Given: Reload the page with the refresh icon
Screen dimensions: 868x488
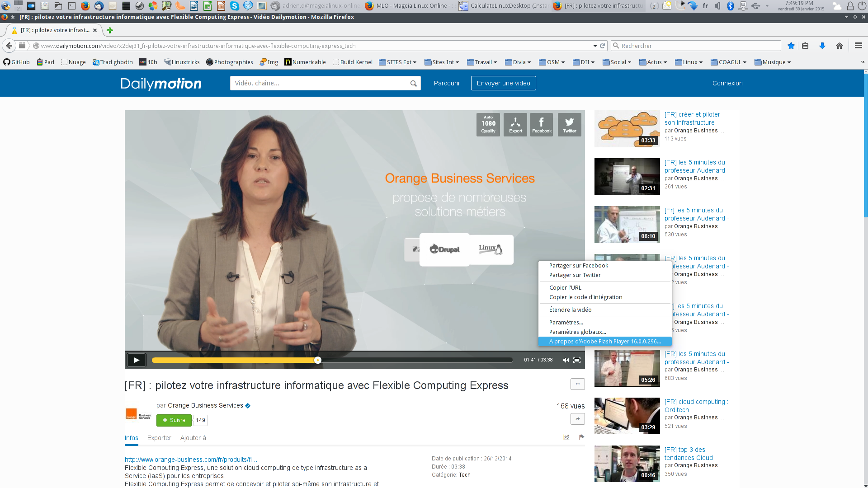Looking at the screenshot, I should [602, 46].
